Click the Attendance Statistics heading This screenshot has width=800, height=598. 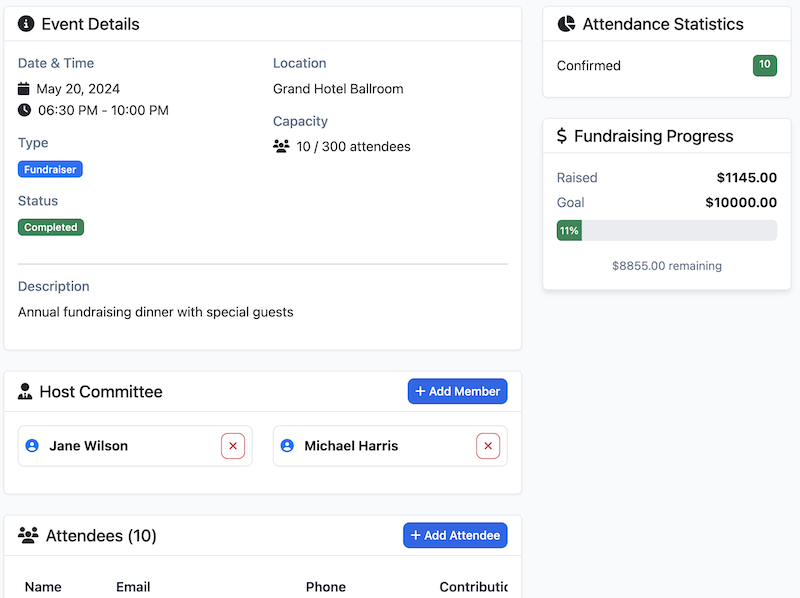tap(663, 24)
